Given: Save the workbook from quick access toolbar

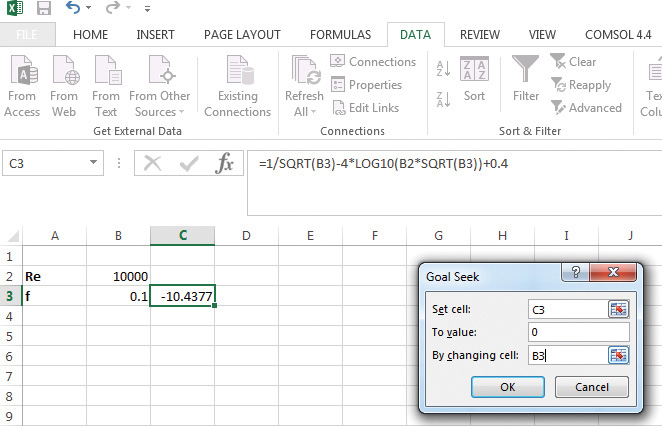Looking at the screenshot, I should click(x=43, y=9).
